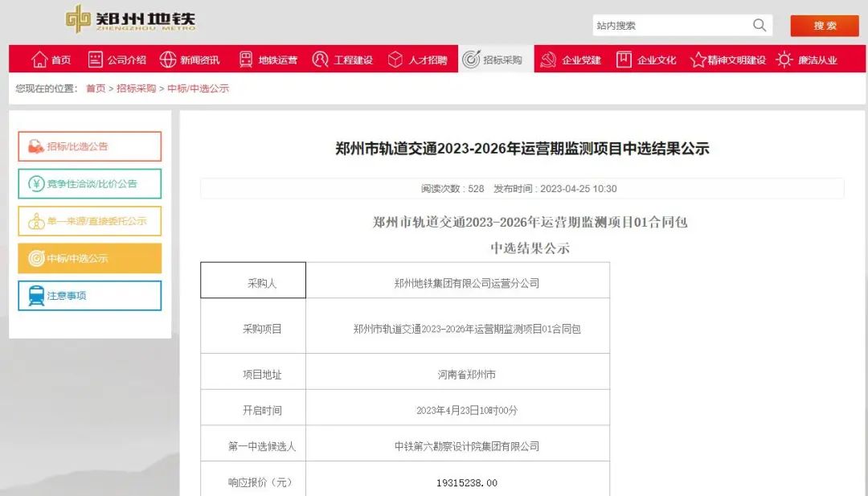This screenshot has height=496, width=868.
Task: Select the 19315238.00 price cell
Action: point(458,479)
